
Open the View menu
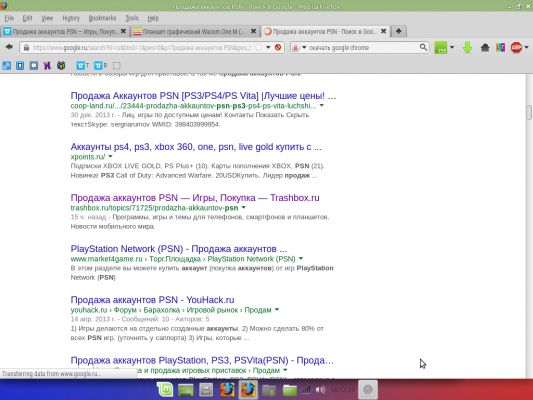(47, 18)
